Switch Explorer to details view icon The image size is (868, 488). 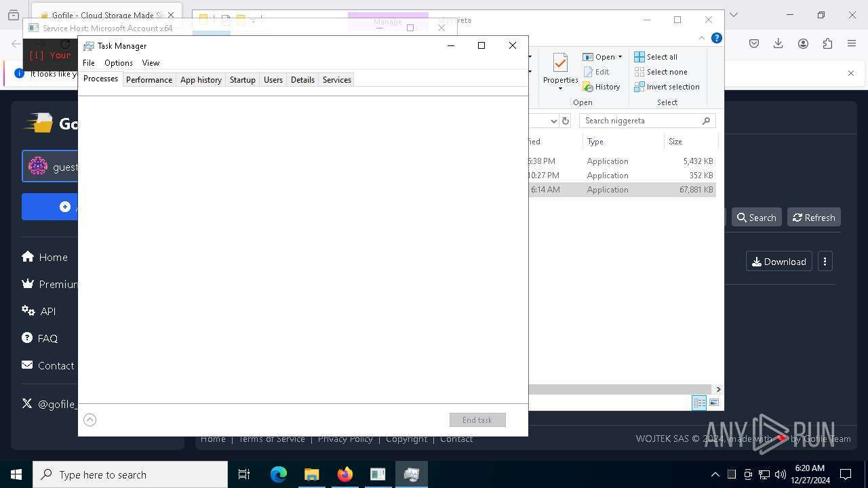coord(699,403)
